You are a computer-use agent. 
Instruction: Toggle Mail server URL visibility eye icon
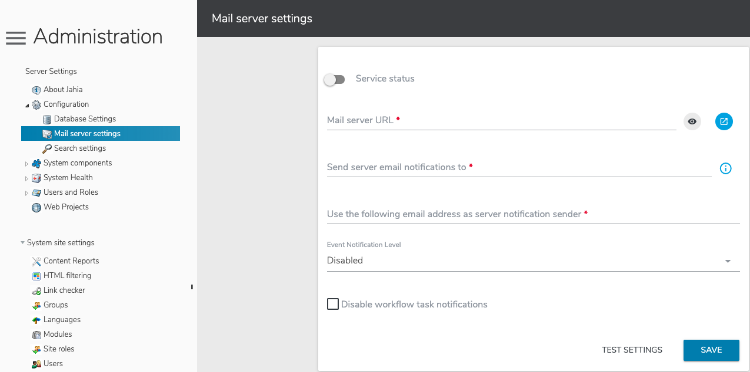click(692, 121)
